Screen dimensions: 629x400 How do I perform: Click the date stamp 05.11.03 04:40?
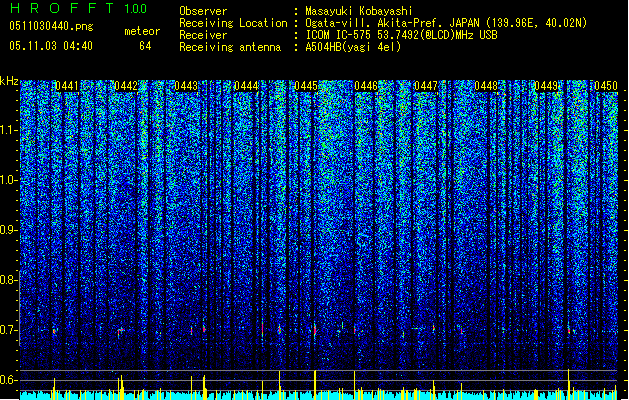(x=51, y=46)
